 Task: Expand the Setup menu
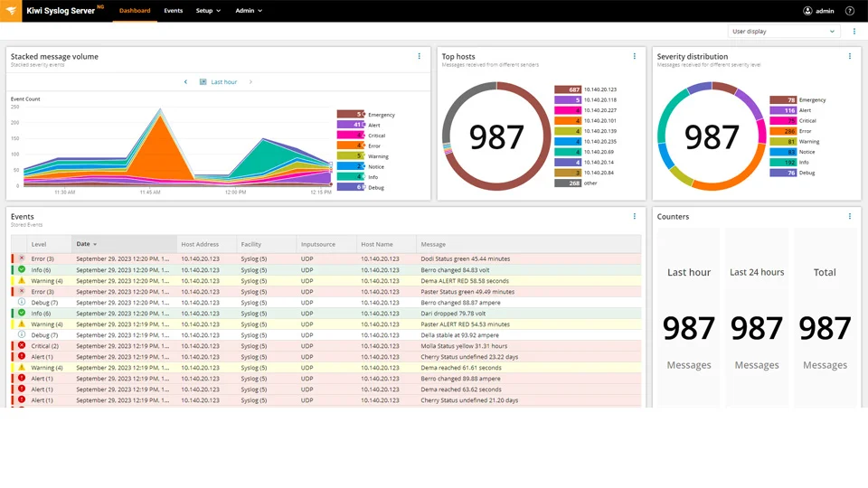[x=208, y=11]
